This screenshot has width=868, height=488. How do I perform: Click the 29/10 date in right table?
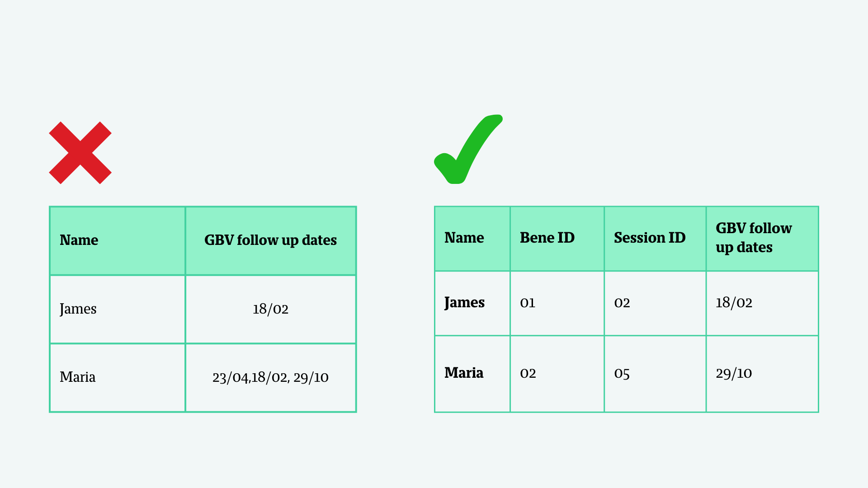pyautogui.click(x=762, y=374)
